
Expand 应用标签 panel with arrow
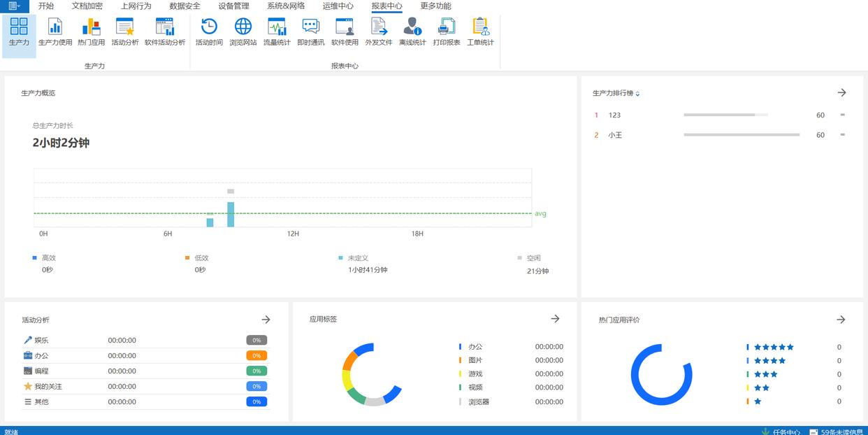coord(555,319)
